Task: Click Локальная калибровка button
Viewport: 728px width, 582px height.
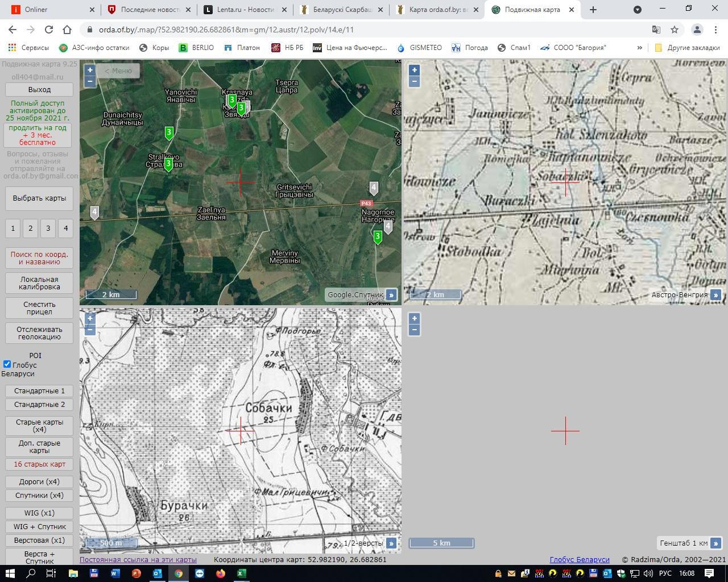Action: tap(39, 283)
